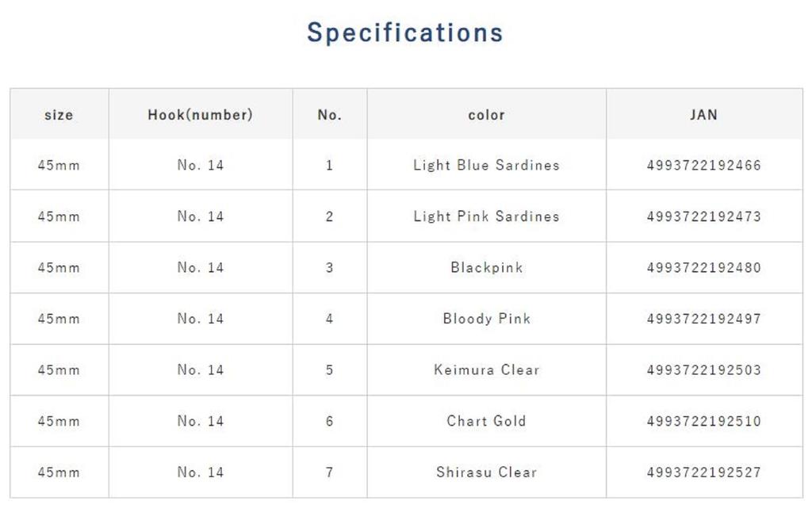Select JAN code 4993722192473
This screenshot has width=812, height=505.
(703, 216)
